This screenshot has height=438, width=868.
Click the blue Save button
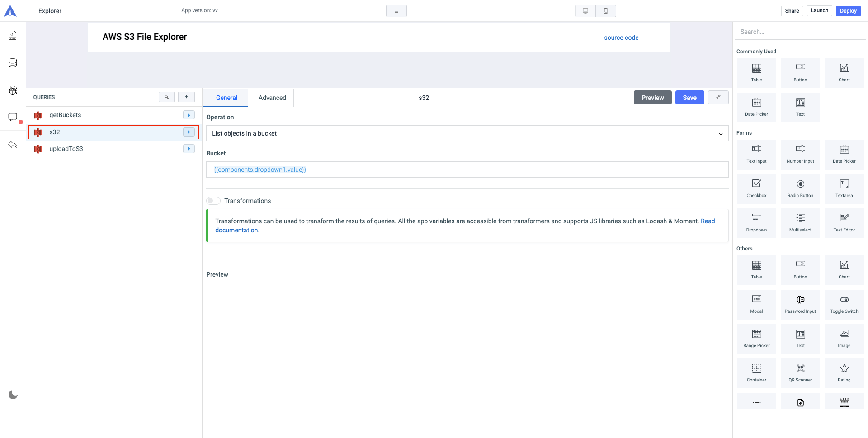pyautogui.click(x=689, y=98)
